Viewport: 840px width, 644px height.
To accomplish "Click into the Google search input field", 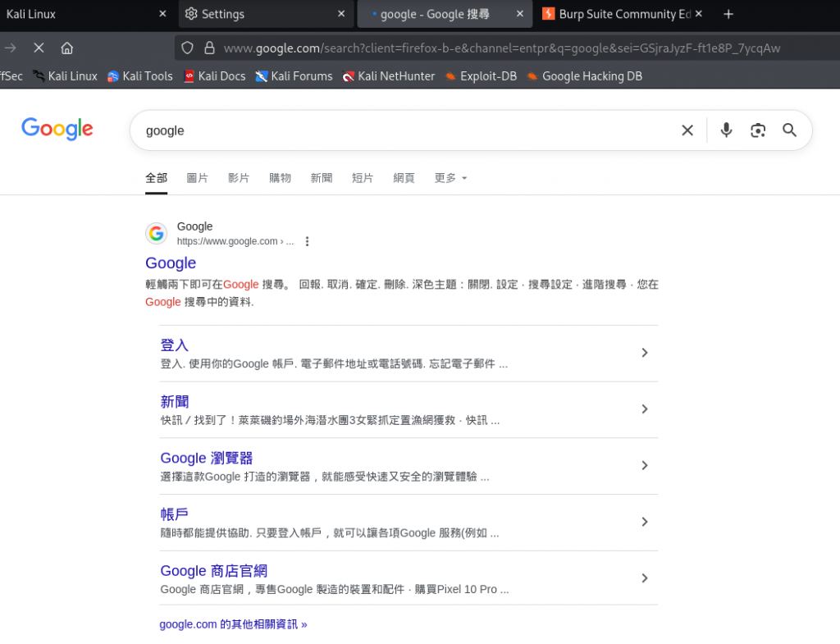I will pos(407,130).
